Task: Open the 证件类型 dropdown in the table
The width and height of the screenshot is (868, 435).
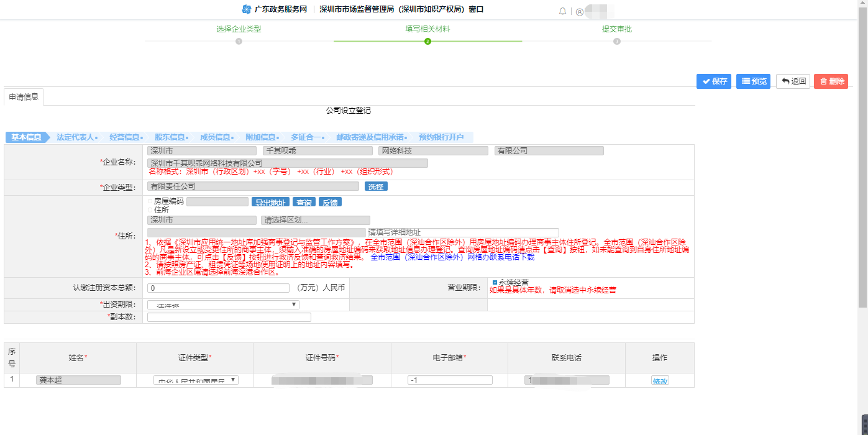Action: pos(195,380)
